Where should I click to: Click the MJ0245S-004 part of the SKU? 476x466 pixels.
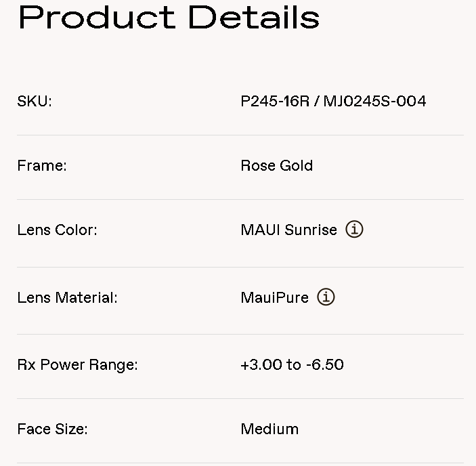point(374,102)
